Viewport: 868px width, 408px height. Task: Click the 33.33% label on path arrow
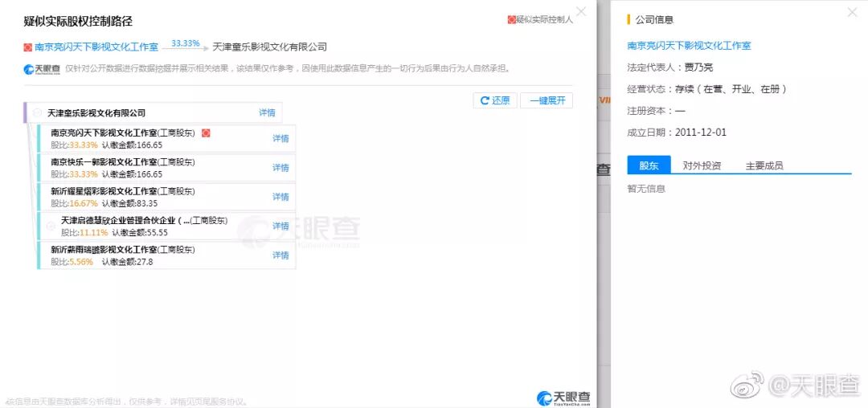186,43
